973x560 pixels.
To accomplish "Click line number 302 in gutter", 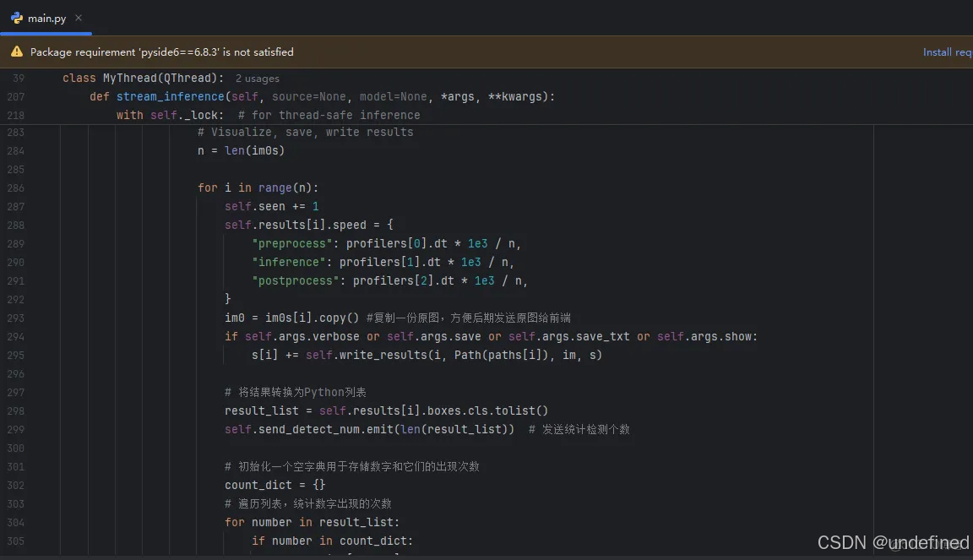I will (16, 485).
